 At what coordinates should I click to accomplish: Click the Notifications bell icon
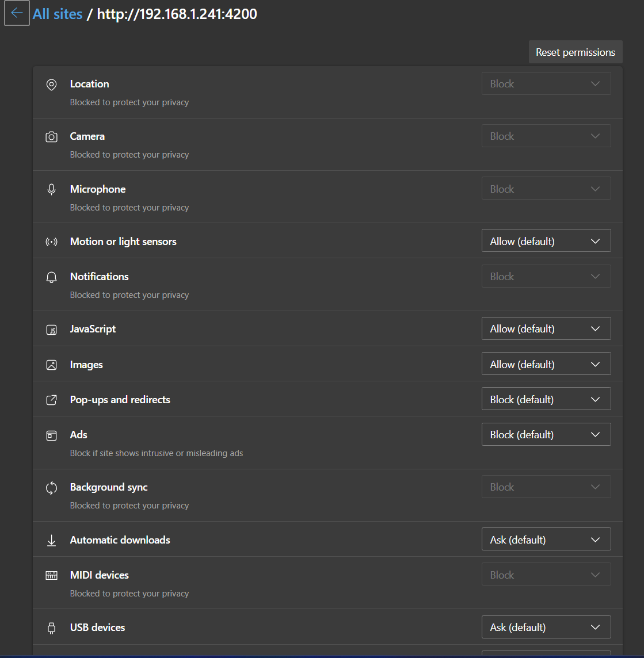coord(51,277)
